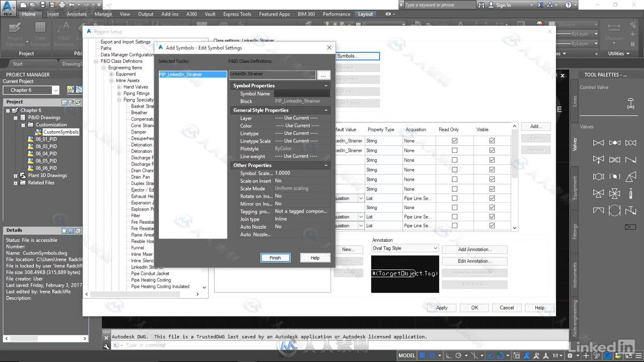Click Cancel in the Project Setup window
This screenshot has height=362, width=644.
(507, 308)
